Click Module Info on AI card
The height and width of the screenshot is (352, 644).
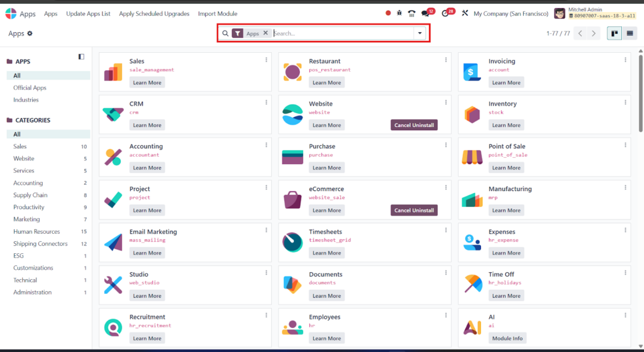click(508, 338)
